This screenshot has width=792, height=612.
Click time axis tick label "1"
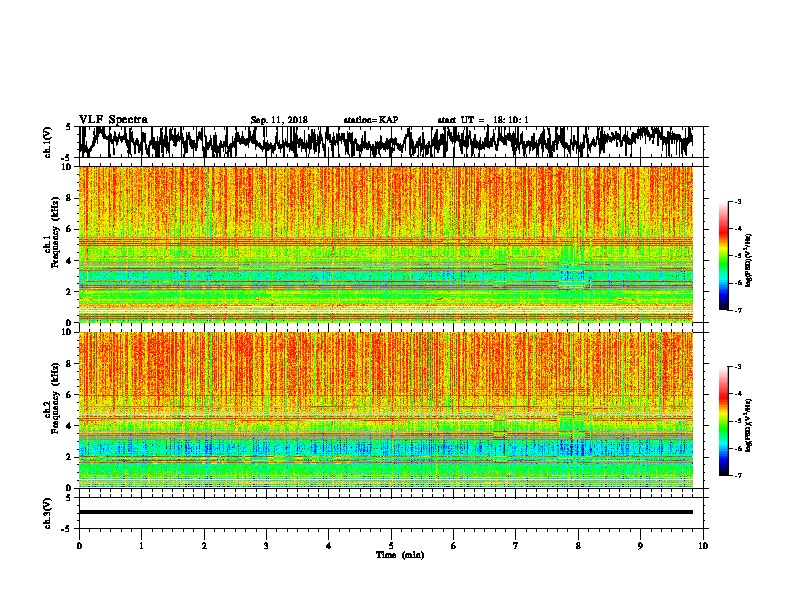click(141, 546)
